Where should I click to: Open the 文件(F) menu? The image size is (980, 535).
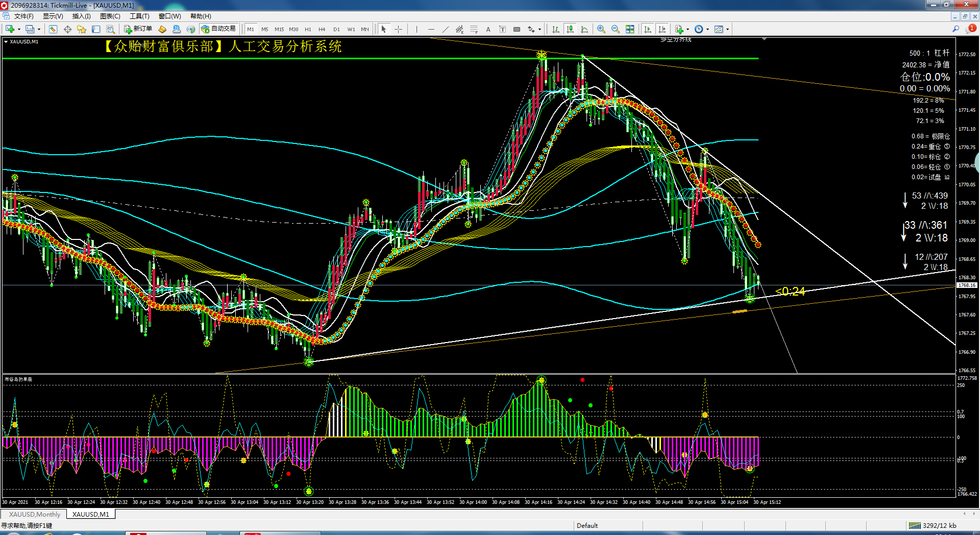point(24,16)
